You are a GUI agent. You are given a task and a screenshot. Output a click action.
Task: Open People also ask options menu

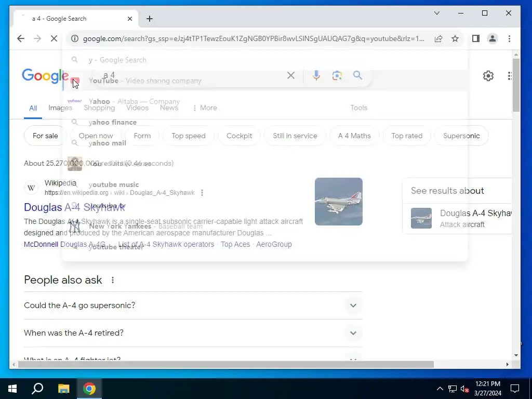coord(113,280)
